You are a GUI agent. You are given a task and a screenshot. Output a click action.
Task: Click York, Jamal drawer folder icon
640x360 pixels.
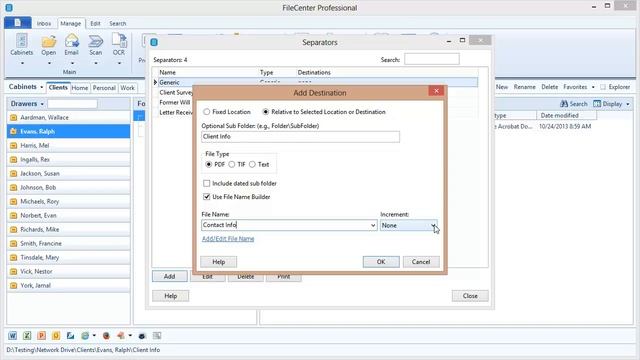(13, 285)
